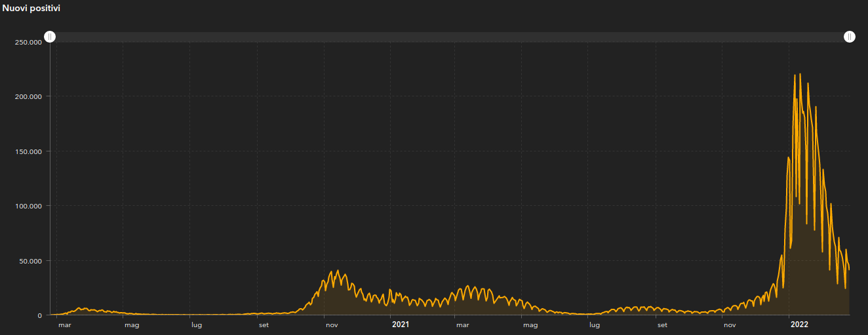This screenshot has height=335, width=868.
Task: Click the 200.000 y-axis label
Action: point(28,97)
